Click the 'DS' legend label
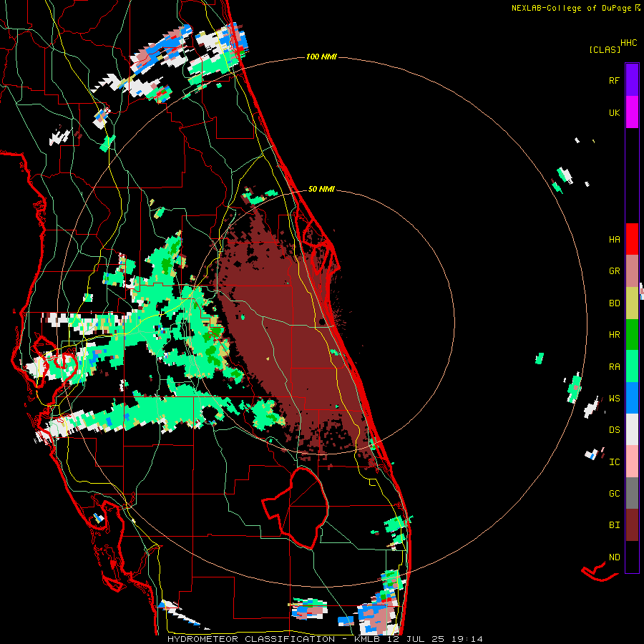Viewport: 644px width, 644px height. click(614, 430)
